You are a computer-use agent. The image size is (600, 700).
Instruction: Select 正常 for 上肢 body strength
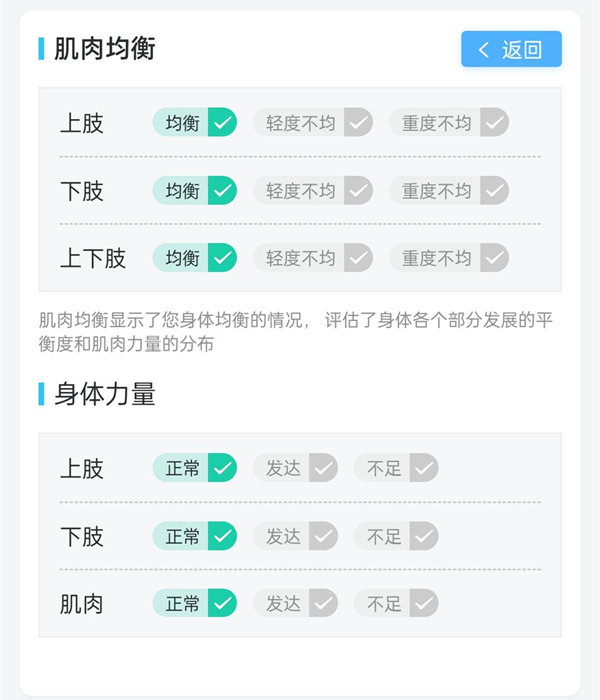point(195,468)
